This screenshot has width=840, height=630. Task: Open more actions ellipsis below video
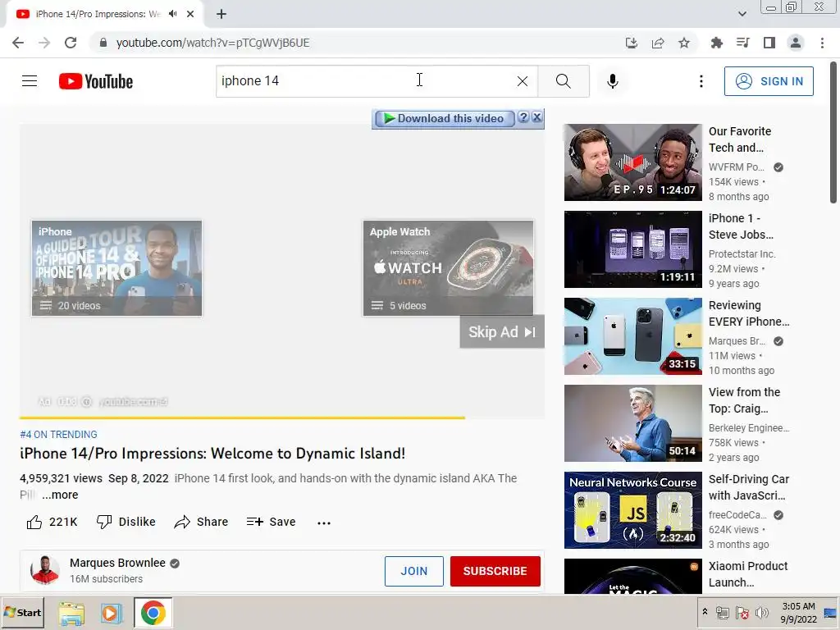[324, 523]
